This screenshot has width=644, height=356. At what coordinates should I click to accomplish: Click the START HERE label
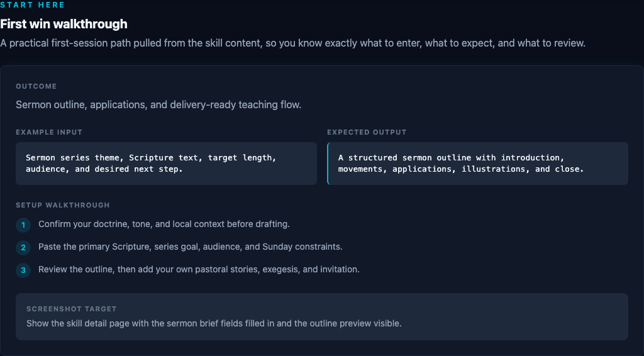[33, 5]
